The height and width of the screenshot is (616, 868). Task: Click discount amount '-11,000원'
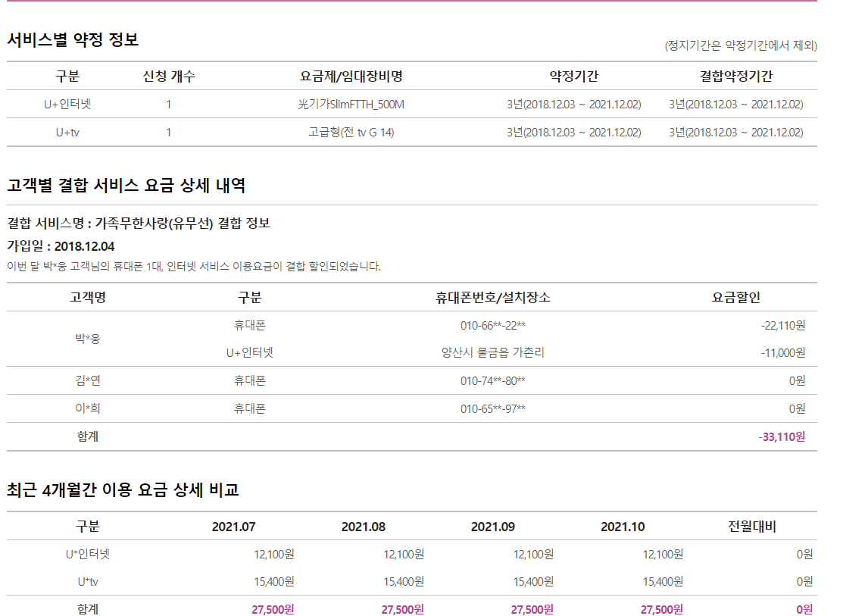pyautogui.click(x=782, y=352)
